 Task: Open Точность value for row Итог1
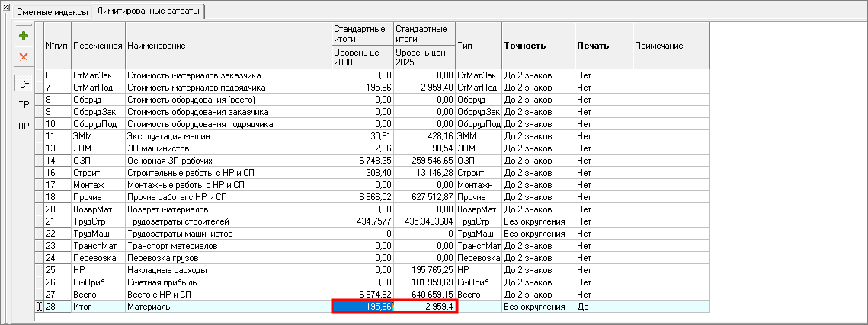(536, 306)
